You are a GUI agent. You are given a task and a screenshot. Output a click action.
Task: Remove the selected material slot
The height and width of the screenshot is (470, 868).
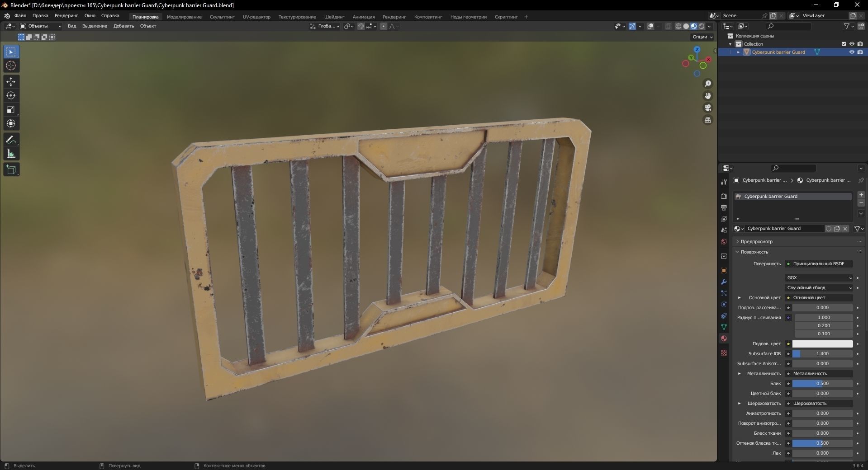[861, 203]
